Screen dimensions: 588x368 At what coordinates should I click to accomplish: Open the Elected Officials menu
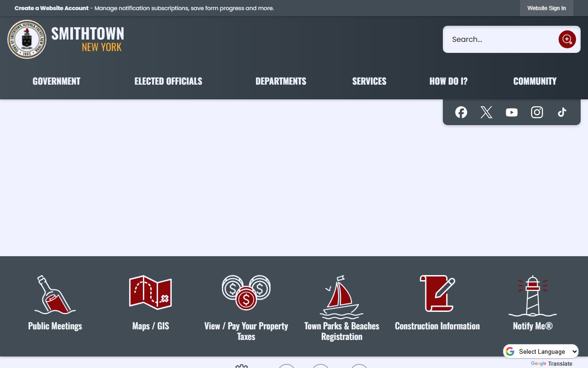(168, 81)
